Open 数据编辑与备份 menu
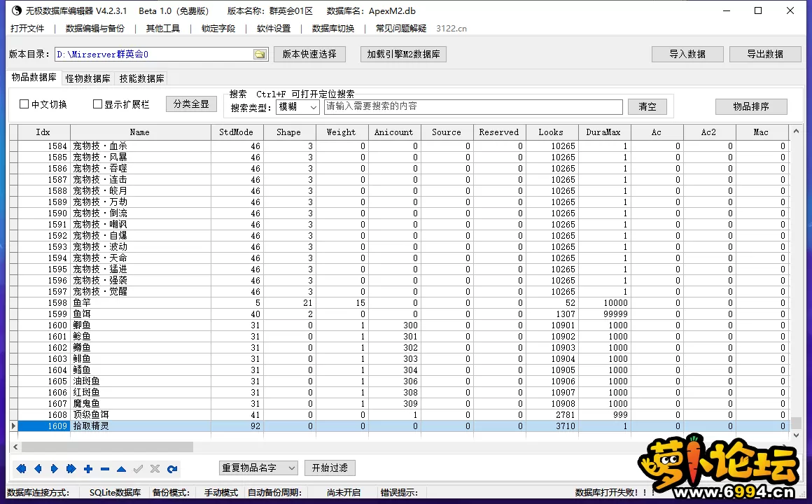Image resolution: width=812 pixels, height=504 pixels. pyautogui.click(x=94, y=29)
